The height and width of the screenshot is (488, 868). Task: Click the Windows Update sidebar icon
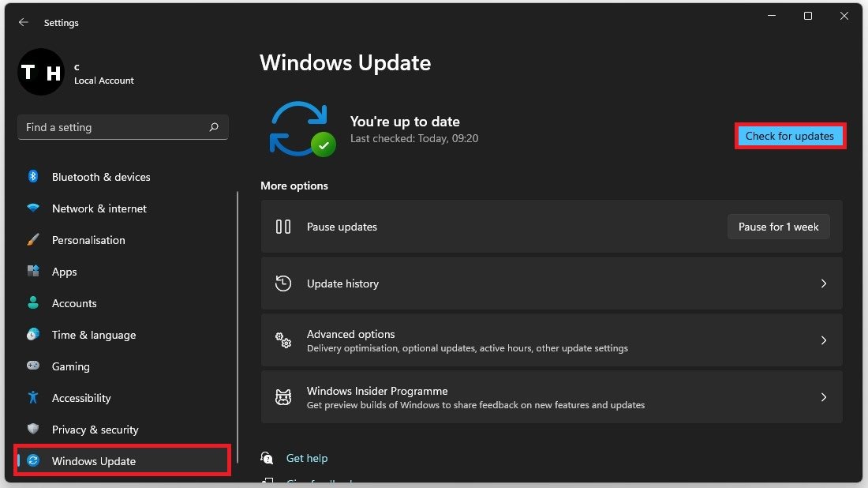[x=33, y=461]
